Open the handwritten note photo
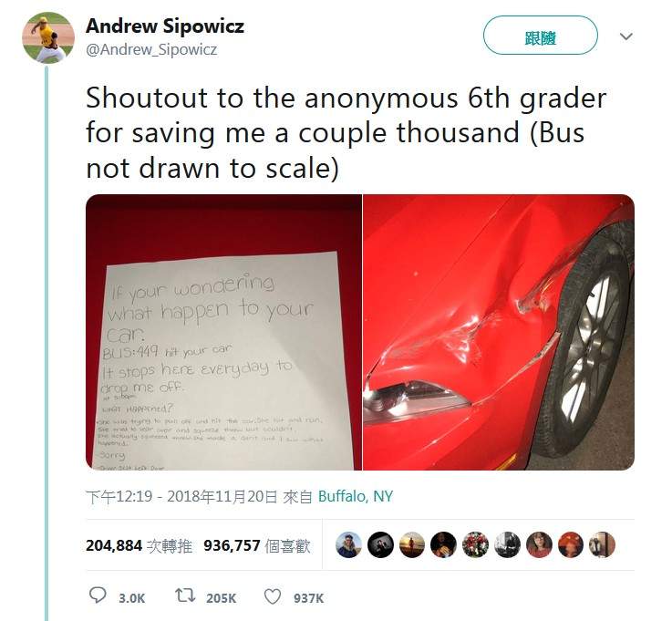The height and width of the screenshot is (621, 672). tap(223, 332)
